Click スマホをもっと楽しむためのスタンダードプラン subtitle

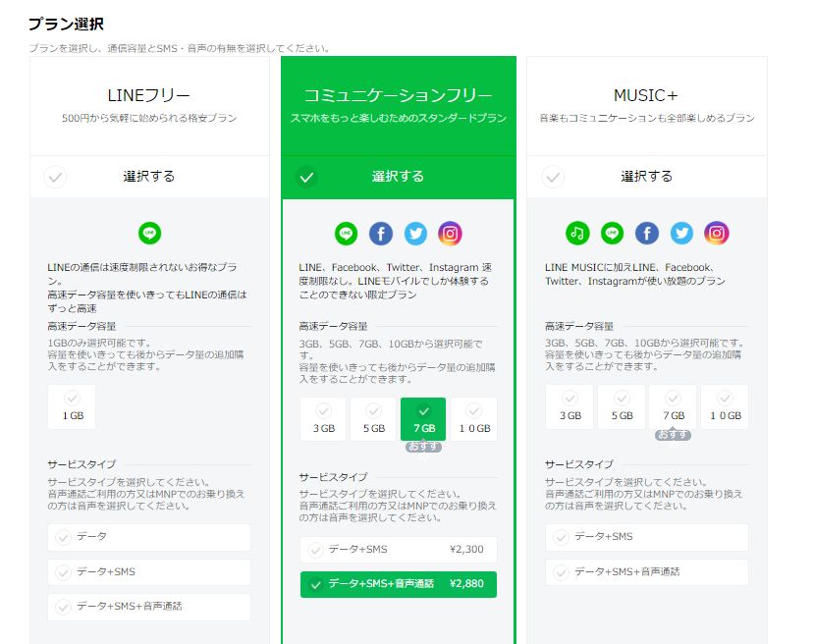[399, 119]
